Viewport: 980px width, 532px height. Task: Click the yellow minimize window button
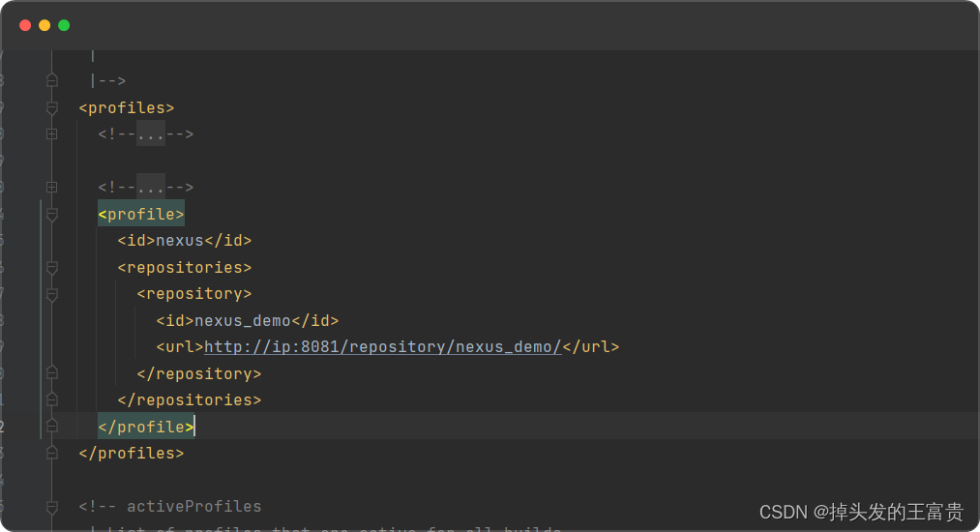(x=45, y=25)
